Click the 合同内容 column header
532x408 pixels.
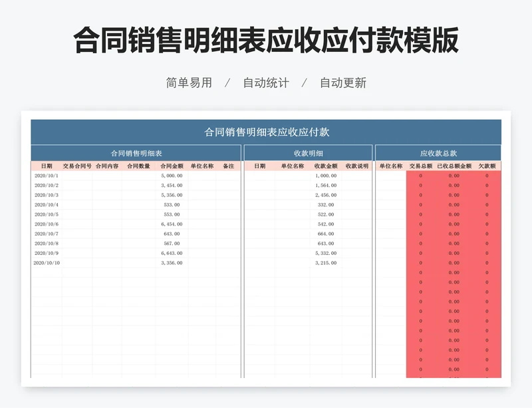(107, 166)
